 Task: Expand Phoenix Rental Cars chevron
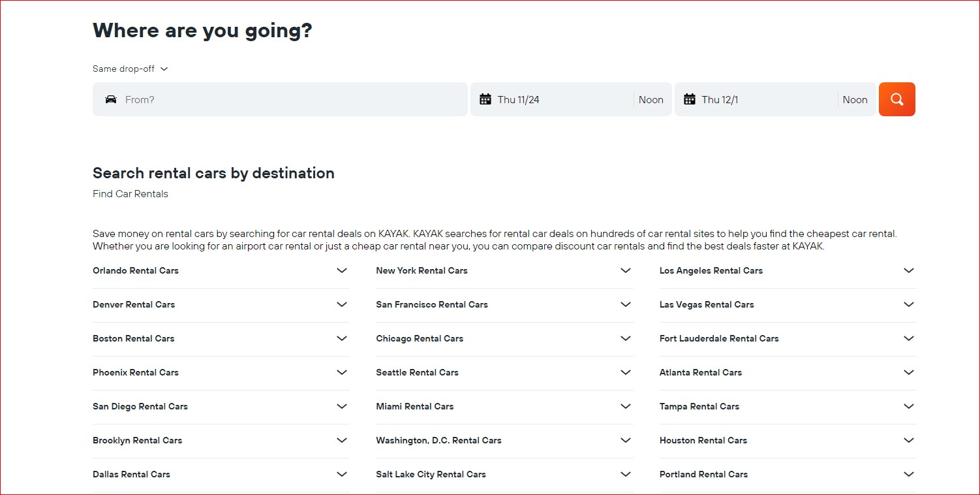coord(342,372)
